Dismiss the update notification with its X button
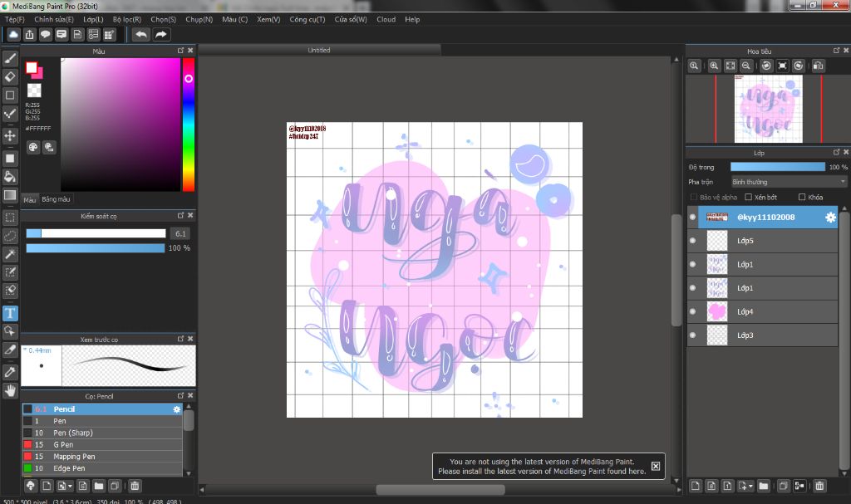The image size is (851, 504). tap(656, 466)
